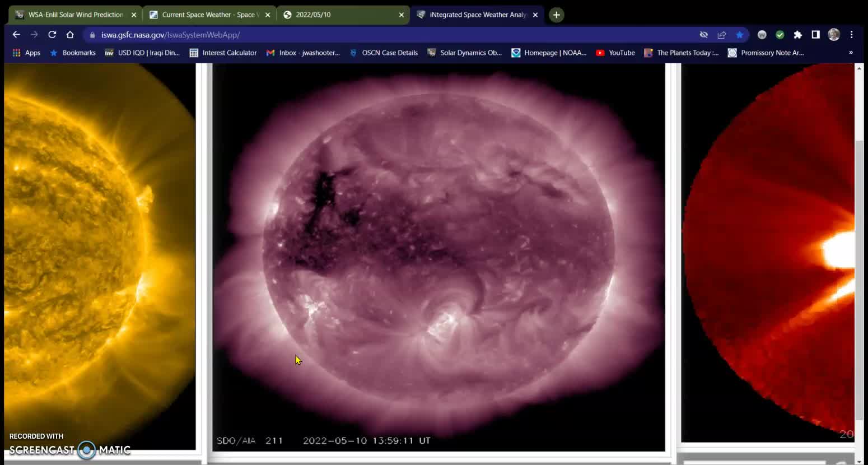Click the page scrollbar down arrow
Viewport: 868px width, 465px height.
point(859,461)
